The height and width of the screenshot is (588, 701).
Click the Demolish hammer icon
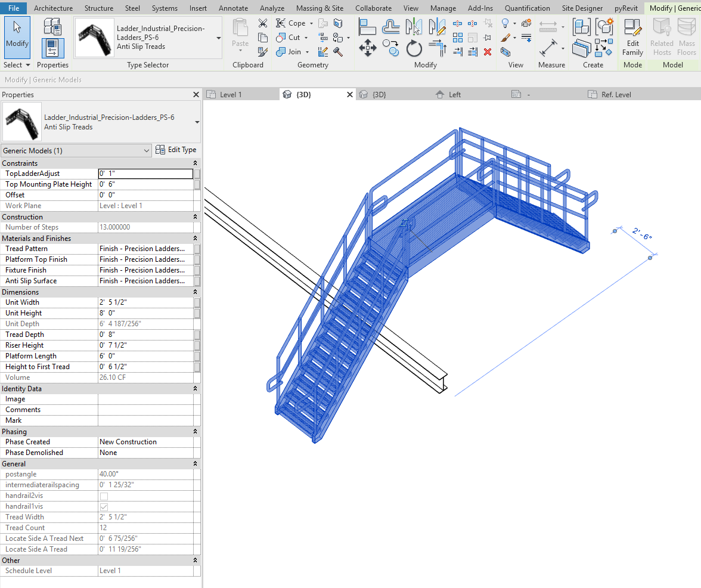click(338, 52)
